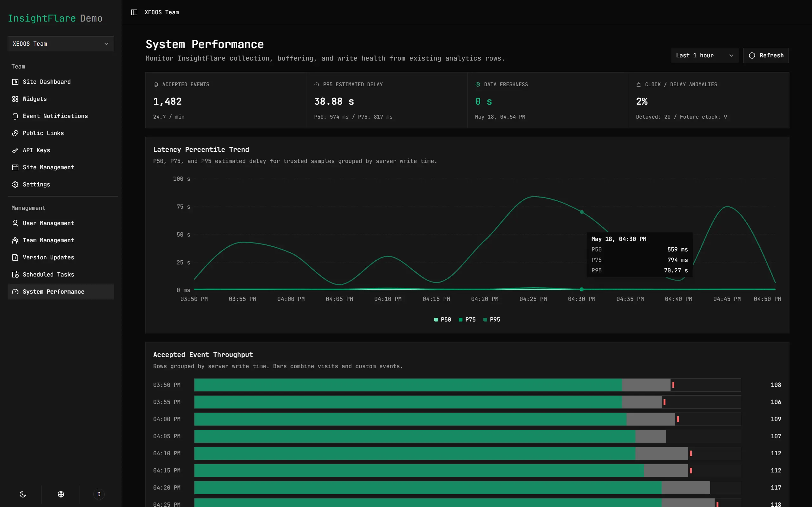Go to User Management
This screenshot has height=507, width=812.
coord(61,223)
